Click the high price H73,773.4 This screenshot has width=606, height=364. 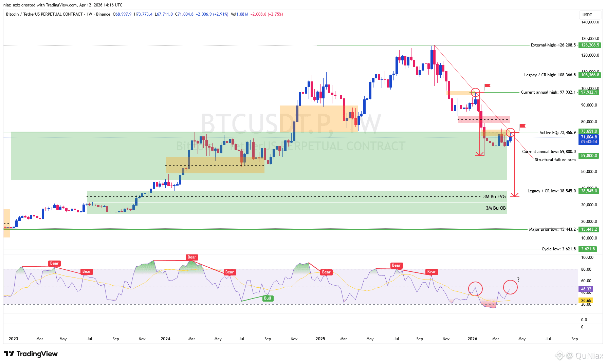[x=143, y=14]
